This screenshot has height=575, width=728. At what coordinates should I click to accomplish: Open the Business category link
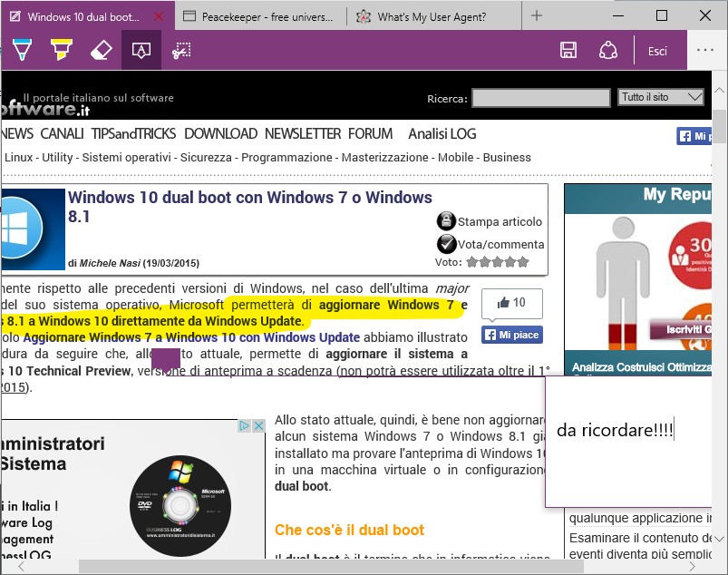coord(507,158)
